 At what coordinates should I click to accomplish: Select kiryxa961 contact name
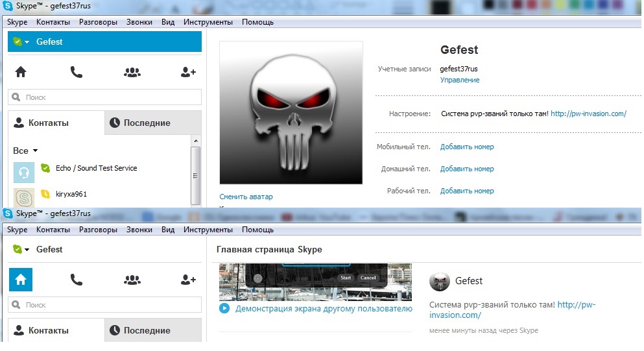pos(71,194)
